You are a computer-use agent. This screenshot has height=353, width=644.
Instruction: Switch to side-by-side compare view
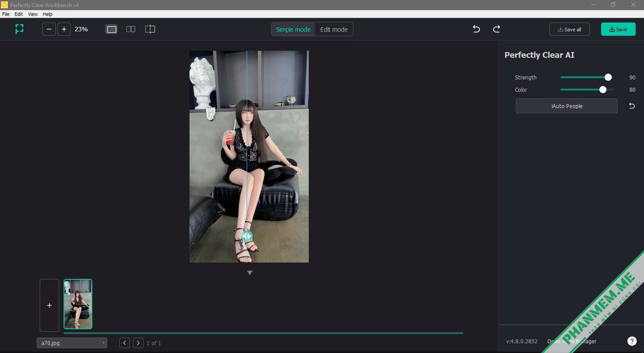[131, 29]
